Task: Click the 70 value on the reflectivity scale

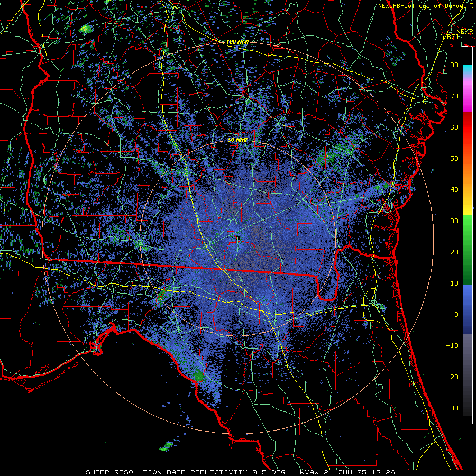Action: 454,96
